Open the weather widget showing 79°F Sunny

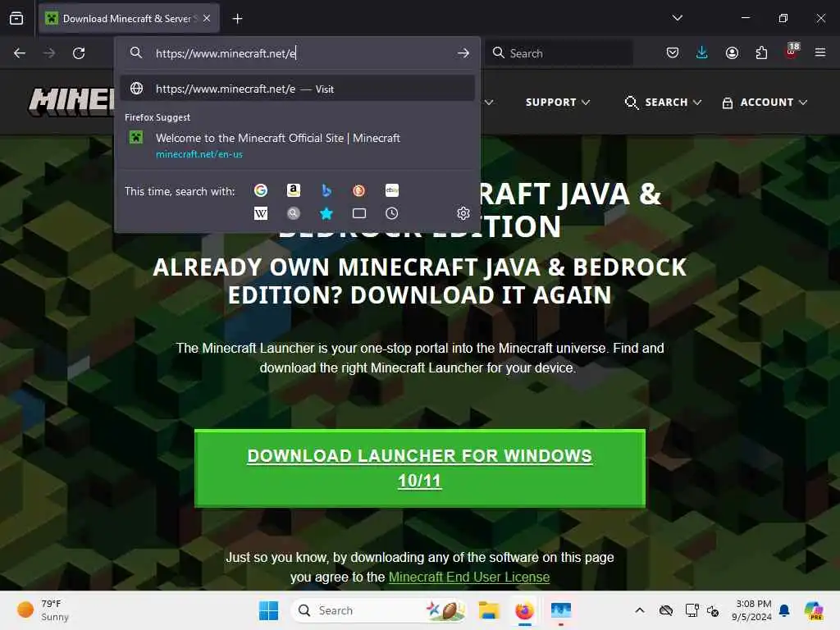click(x=43, y=610)
